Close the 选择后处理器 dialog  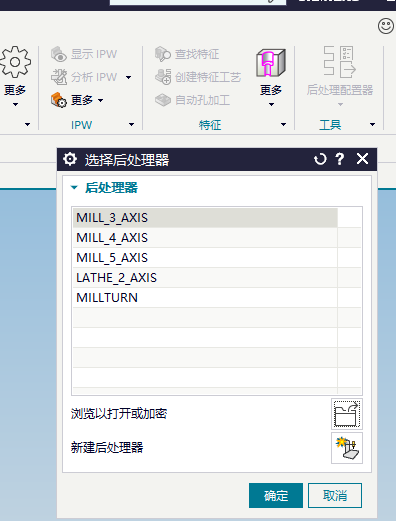pos(362,159)
